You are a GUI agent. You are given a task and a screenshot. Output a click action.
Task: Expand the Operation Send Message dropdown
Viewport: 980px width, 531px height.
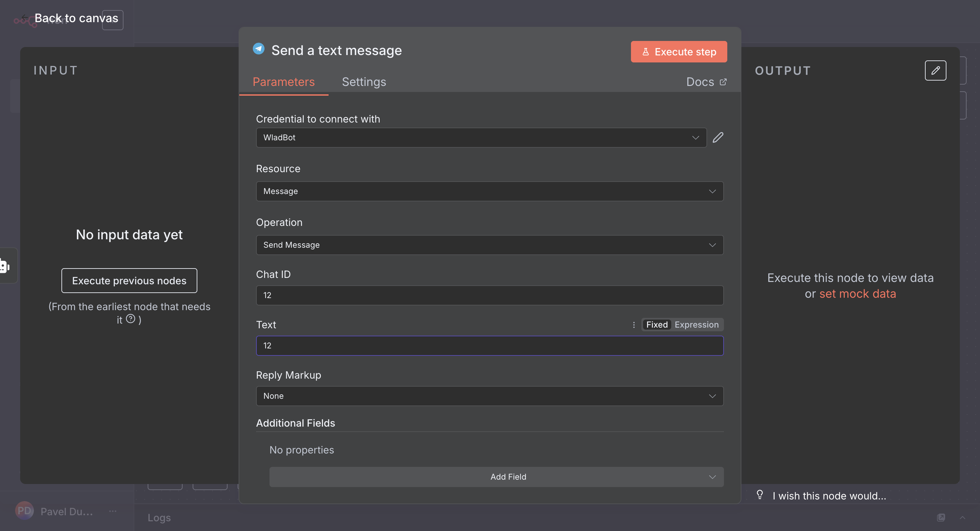489,245
